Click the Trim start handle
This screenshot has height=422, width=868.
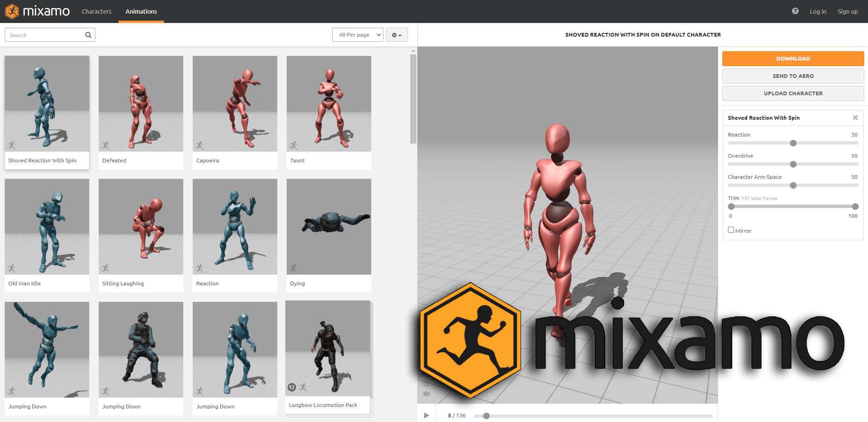coord(731,207)
